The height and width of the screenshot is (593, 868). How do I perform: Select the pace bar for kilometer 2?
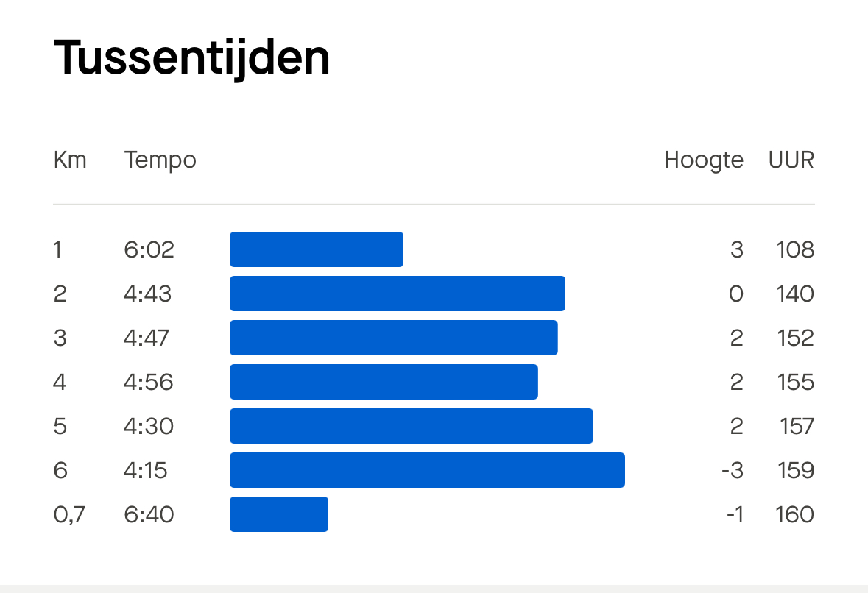click(x=398, y=294)
